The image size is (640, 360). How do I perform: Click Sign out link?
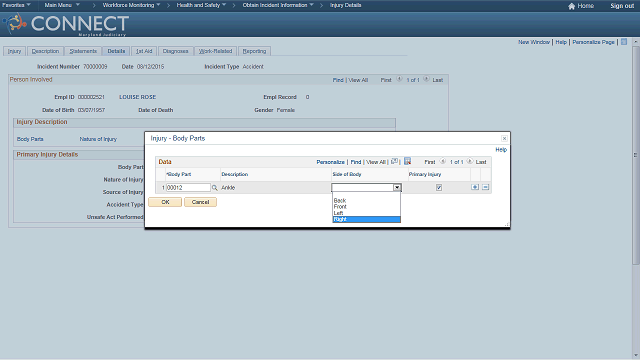tap(622, 6)
